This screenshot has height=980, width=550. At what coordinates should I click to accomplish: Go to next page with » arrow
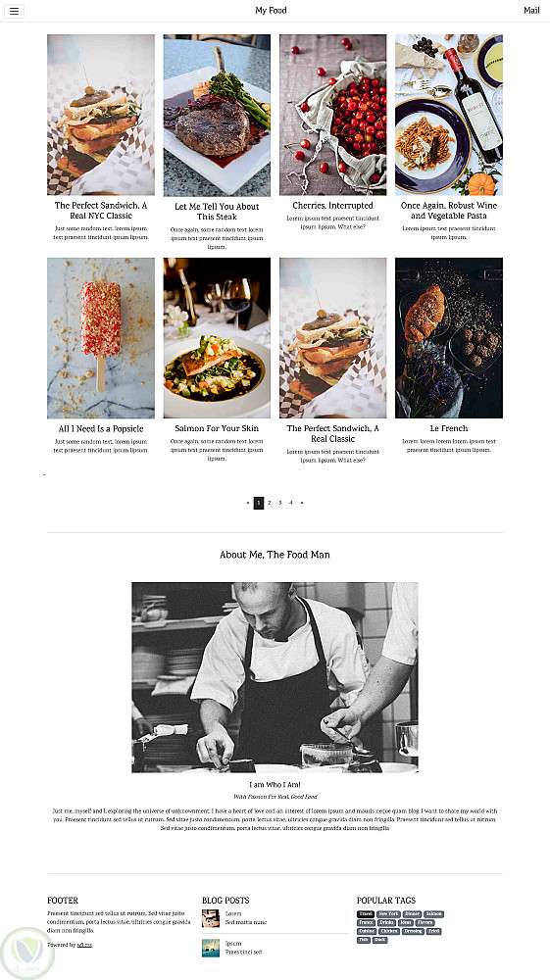click(x=302, y=503)
